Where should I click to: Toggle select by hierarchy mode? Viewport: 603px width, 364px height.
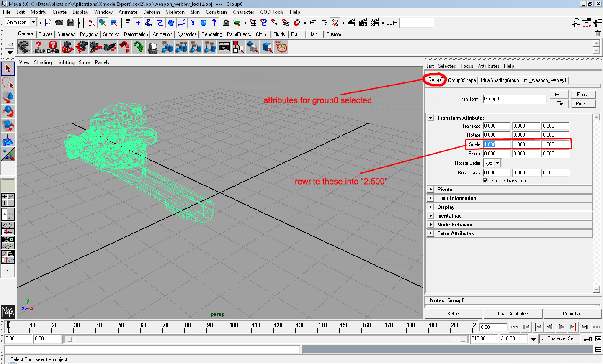[x=92, y=23]
